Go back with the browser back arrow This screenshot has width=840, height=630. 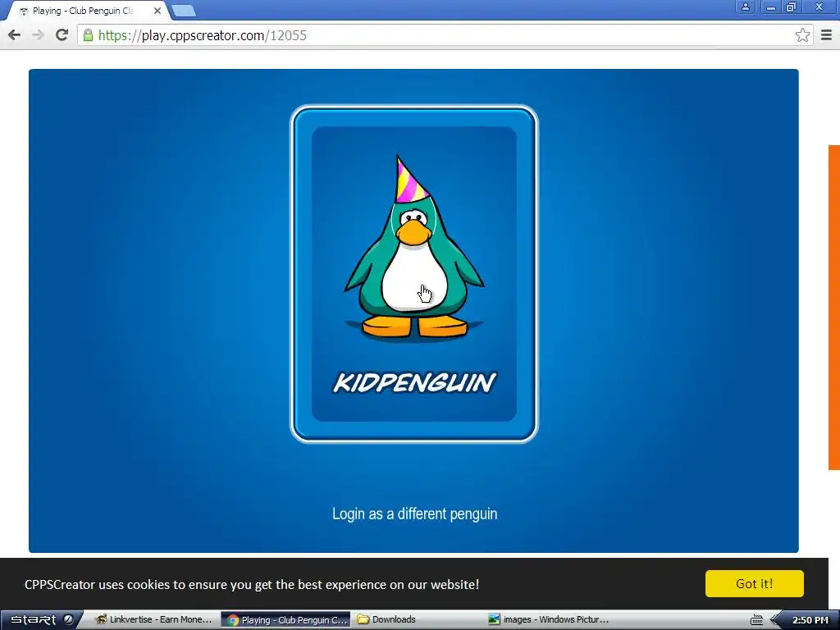pos(15,35)
